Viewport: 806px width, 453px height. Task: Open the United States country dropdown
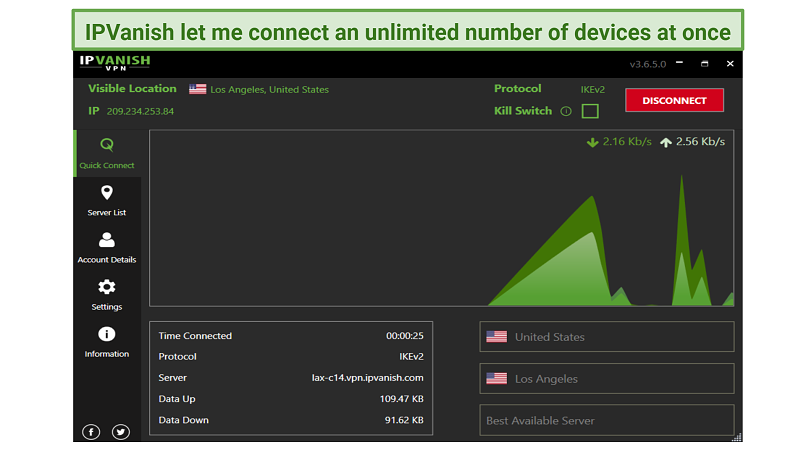tap(607, 337)
